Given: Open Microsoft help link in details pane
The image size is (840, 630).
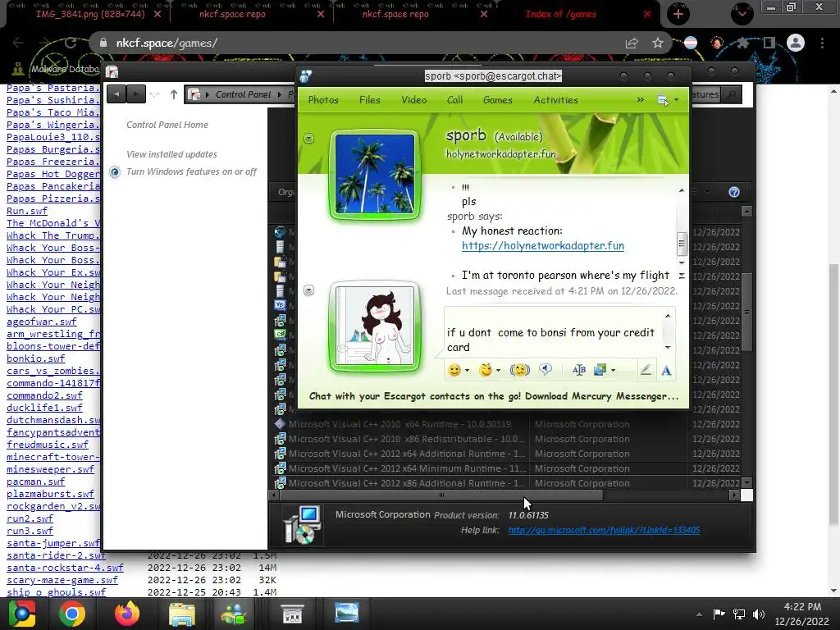Looking at the screenshot, I should pyautogui.click(x=604, y=531).
